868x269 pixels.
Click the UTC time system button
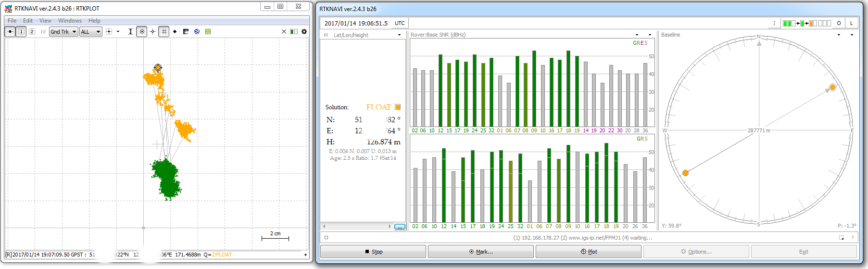(400, 23)
